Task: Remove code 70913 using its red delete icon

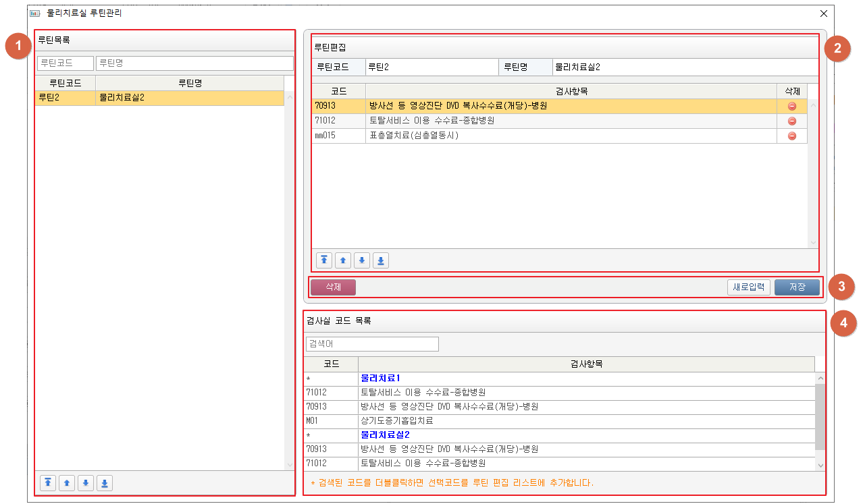Action: click(x=792, y=106)
